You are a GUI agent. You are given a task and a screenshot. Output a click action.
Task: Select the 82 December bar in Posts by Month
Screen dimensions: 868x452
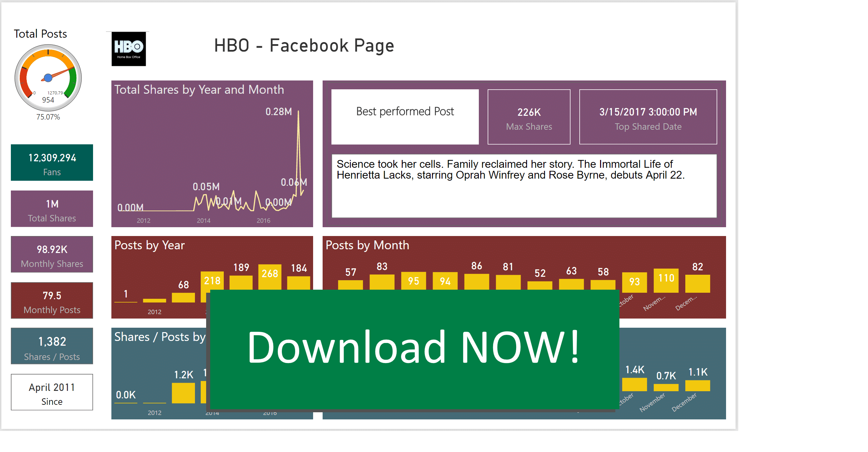(698, 284)
